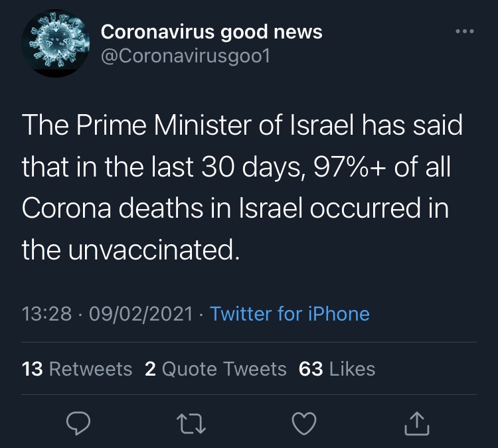Tap the bold number 63 beside Likes
The image size is (498, 448).
(311, 369)
